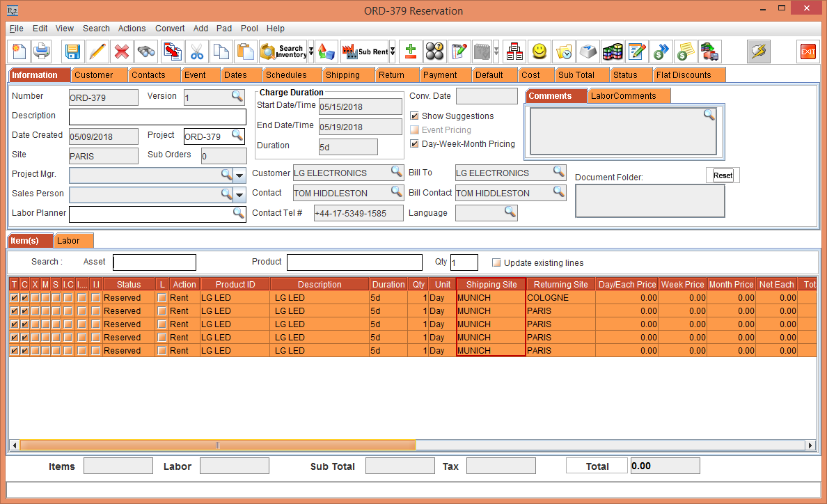The height and width of the screenshot is (504, 827).
Task: Uncheck the Show Suggestions checkbox
Action: point(415,116)
